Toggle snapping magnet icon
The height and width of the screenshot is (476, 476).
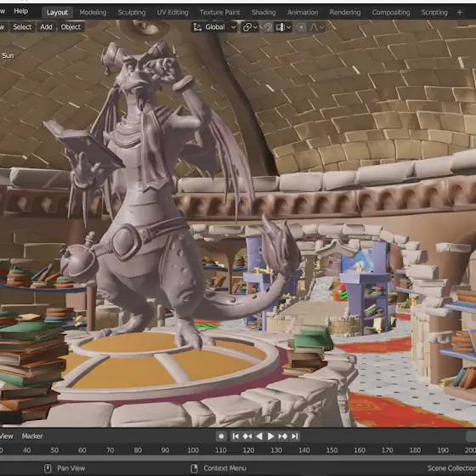click(268, 27)
